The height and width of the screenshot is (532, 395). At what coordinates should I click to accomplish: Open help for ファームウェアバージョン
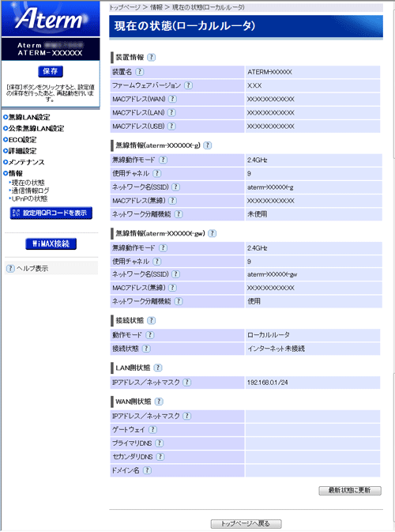(x=188, y=85)
